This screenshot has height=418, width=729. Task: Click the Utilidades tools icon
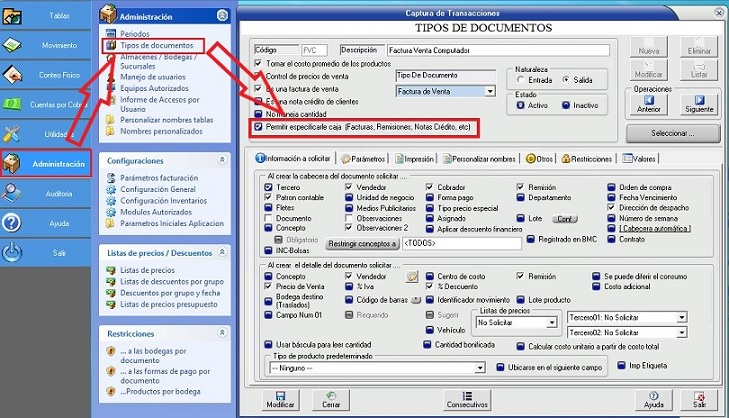point(14,133)
